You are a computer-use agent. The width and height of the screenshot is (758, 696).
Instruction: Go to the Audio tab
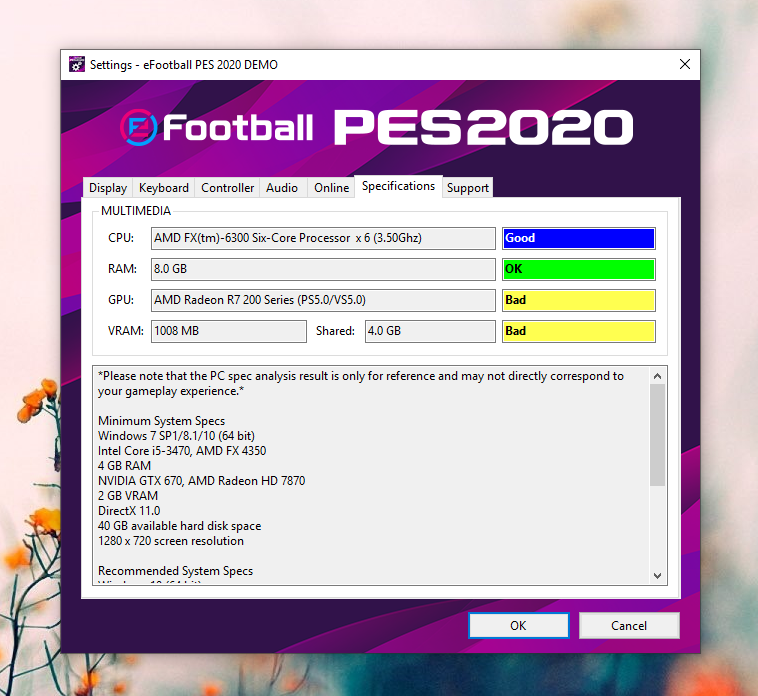[x=282, y=188]
